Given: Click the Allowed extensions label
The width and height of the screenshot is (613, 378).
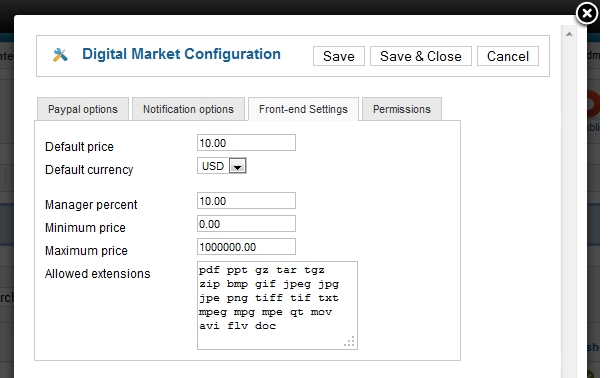Looking at the screenshot, I should coord(98,274).
